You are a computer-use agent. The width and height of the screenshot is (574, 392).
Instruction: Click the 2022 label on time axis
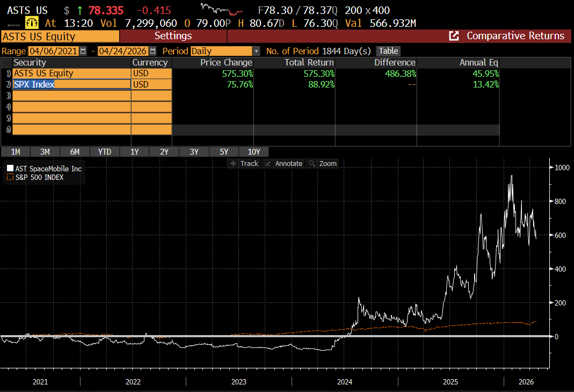tap(133, 382)
